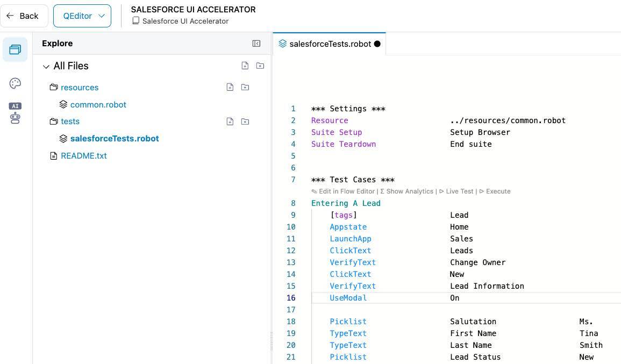Click 'Appstate' keyword on line 10
The height and width of the screenshot is (364, 621).
click(348, 227)
